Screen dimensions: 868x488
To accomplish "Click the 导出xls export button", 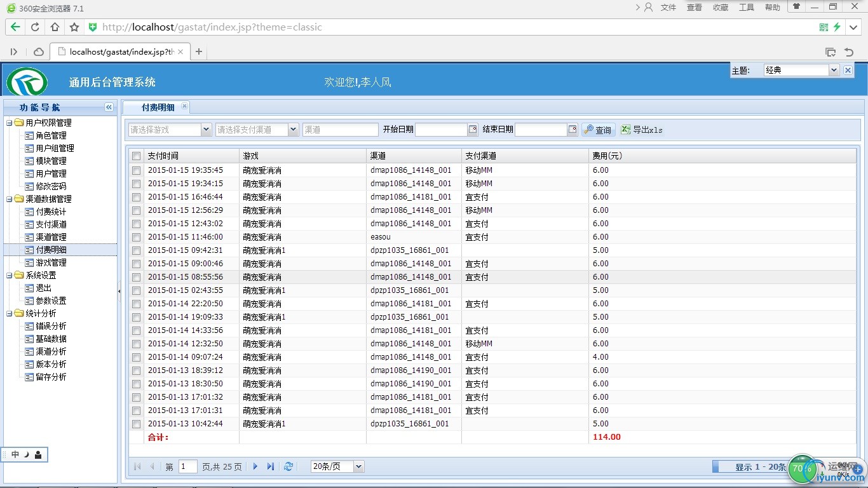I will 642,130.
